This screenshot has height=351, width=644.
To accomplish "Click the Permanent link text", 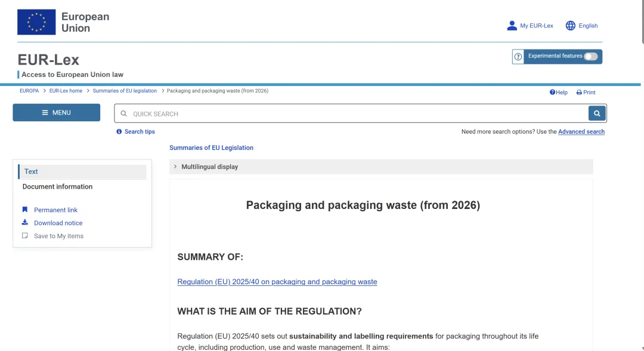I will coord(56,210).
